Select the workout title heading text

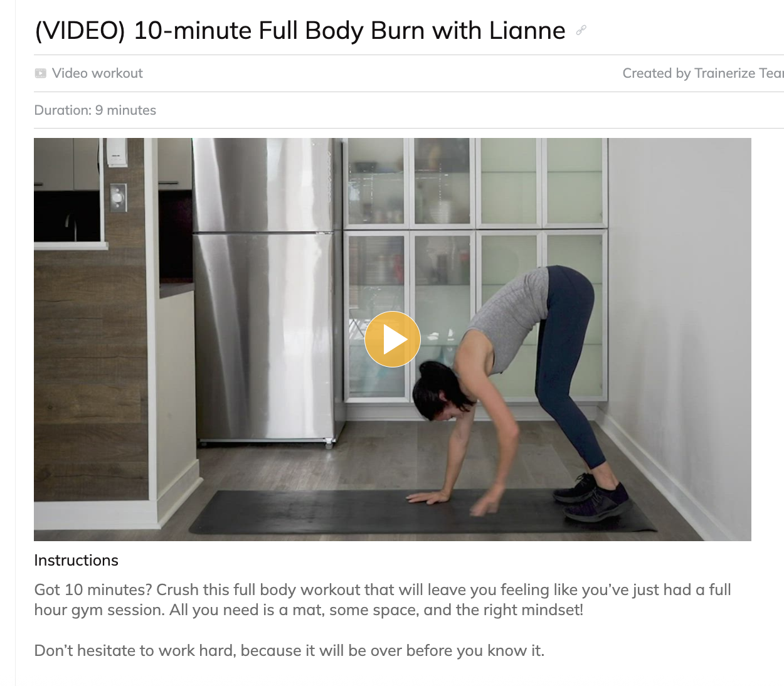pos(300,31)
